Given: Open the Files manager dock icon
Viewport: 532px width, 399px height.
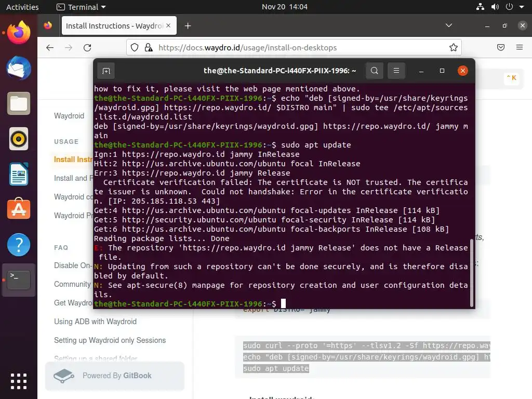Looking at the screenshot, I should (x=19, y=103).
